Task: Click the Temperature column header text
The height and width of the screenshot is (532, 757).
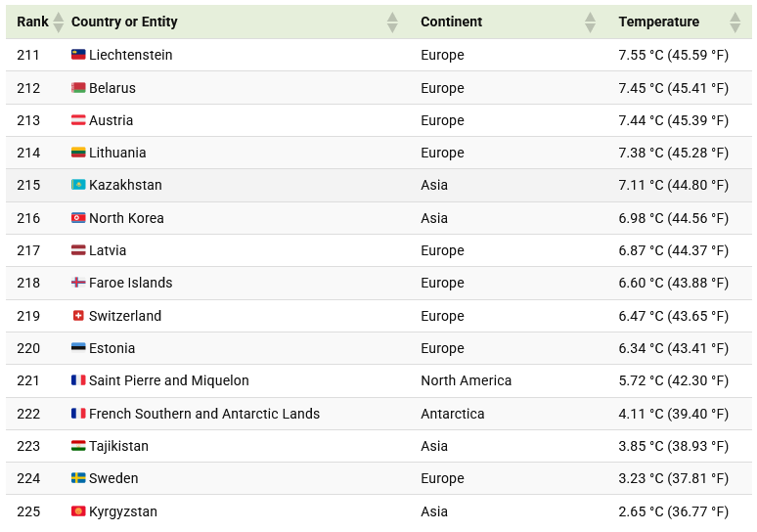Action: coord(658,22)
